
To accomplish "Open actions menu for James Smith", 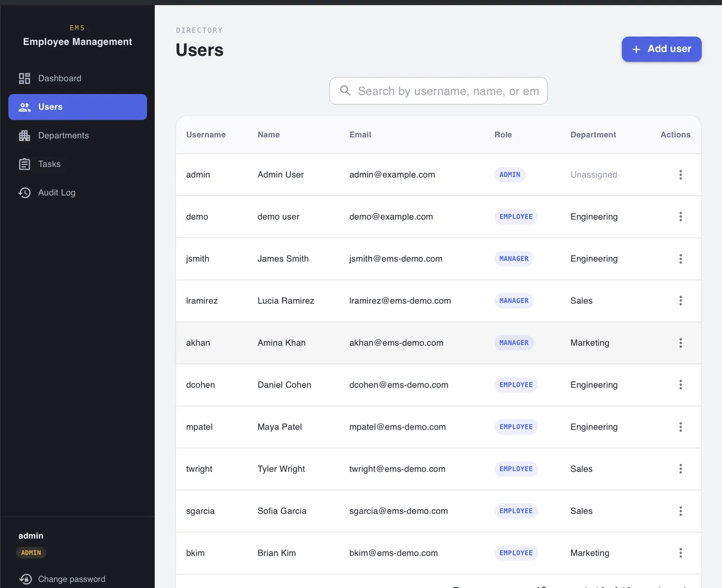I will 680,259.
